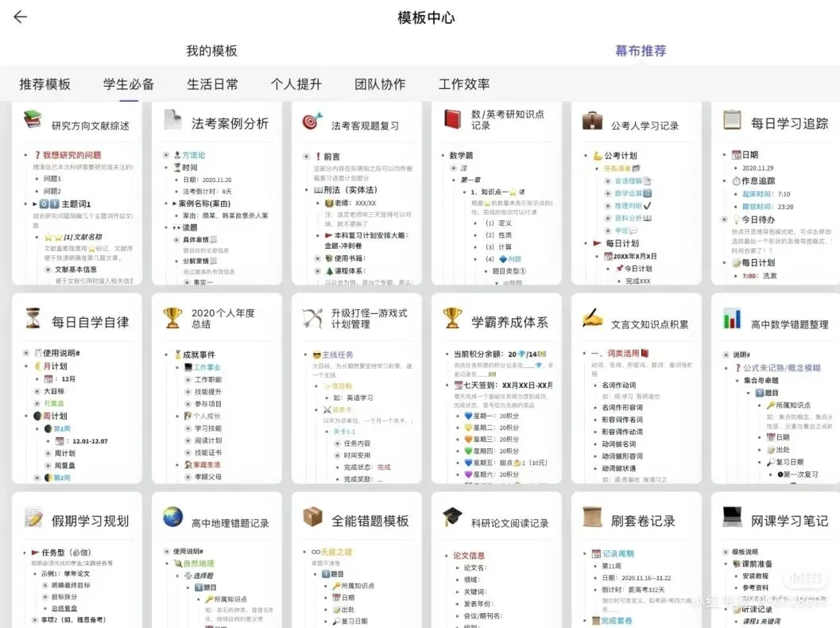Switch to 幕布推荐 tab

(x=641, y=51)
